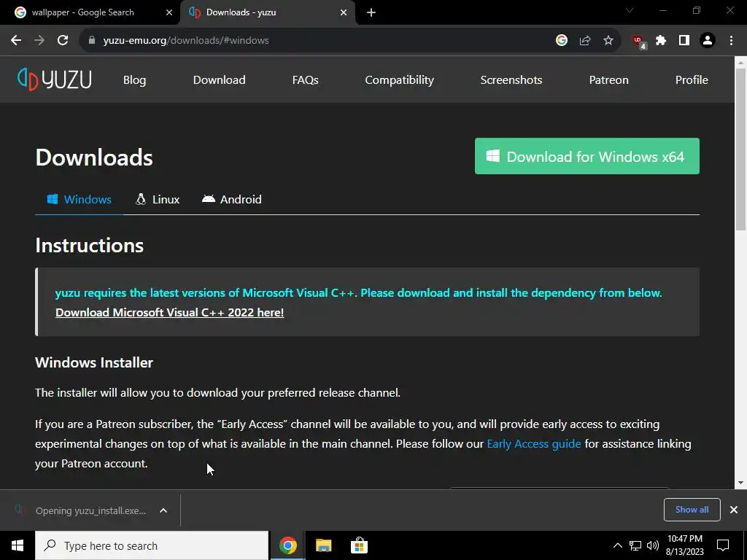Click the browser forward arrow
Image resolution: width=747 pixels, height=560 pixels.
[x=39, y=41]
